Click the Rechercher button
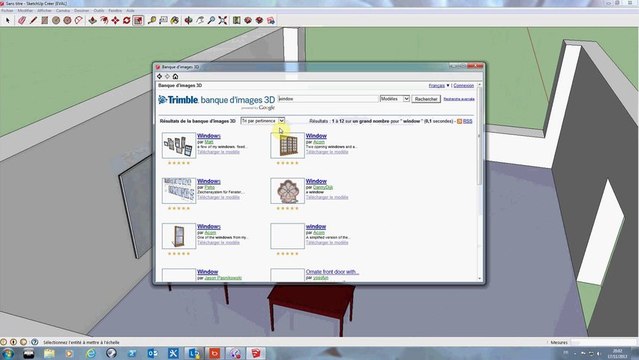This screenshot has width=639, height=360. (426, 99)
